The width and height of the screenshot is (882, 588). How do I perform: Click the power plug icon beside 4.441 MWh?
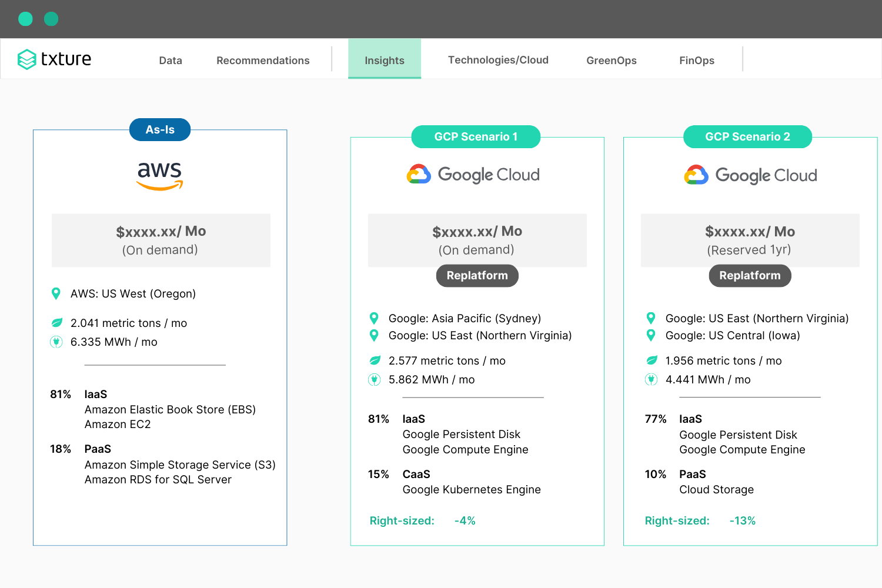652,379
